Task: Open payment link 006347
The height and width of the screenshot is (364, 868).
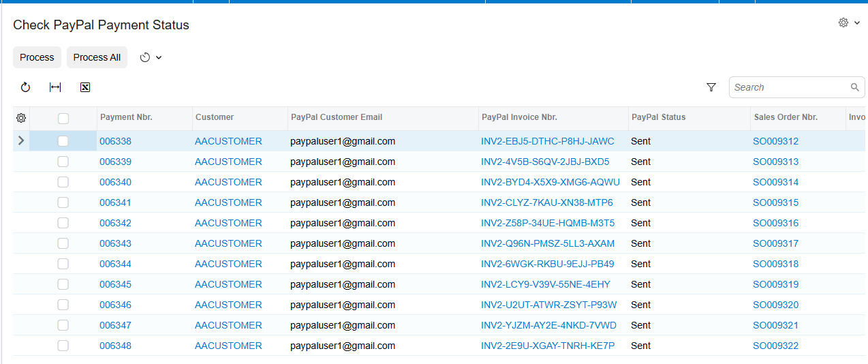Action: [115, 325]
